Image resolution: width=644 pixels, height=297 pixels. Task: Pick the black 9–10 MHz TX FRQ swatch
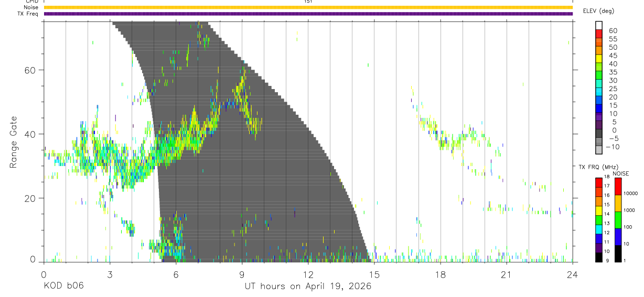[x=599, y=257]
